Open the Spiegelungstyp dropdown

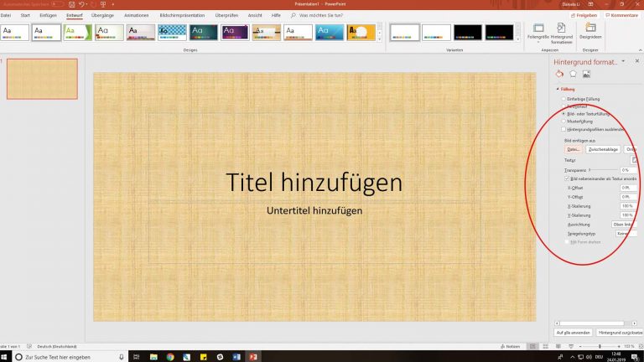pyautogui.click(x=623, y=233)
